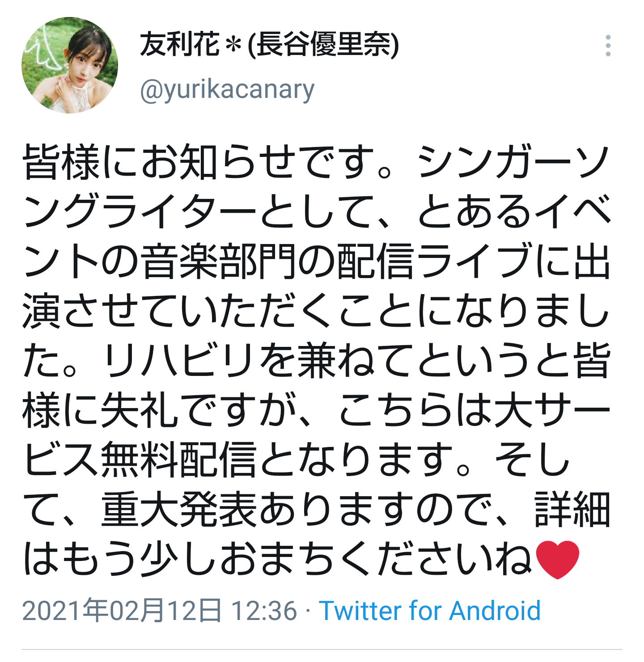This screenshot has width=644, height=662.
Task: Tap the words 重大発表 in the tweet
Action: (179, 509)
